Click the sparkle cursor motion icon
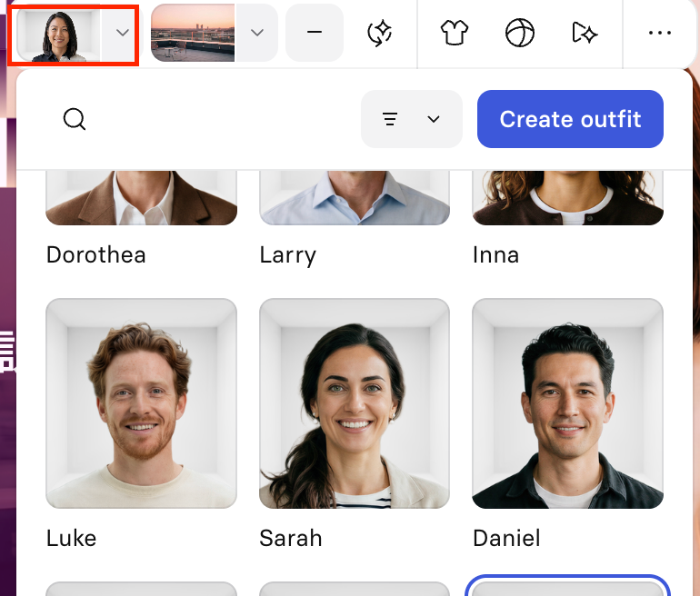 tap(585, 33)
